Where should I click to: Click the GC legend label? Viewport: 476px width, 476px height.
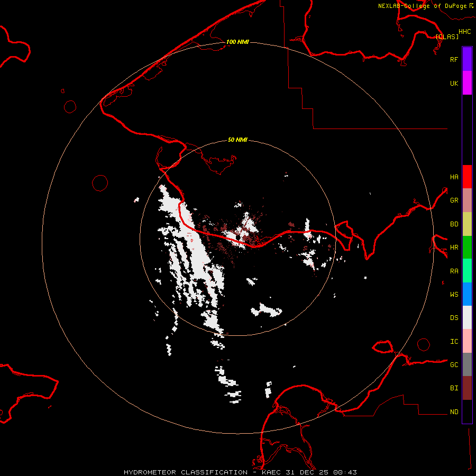[454, 364]
